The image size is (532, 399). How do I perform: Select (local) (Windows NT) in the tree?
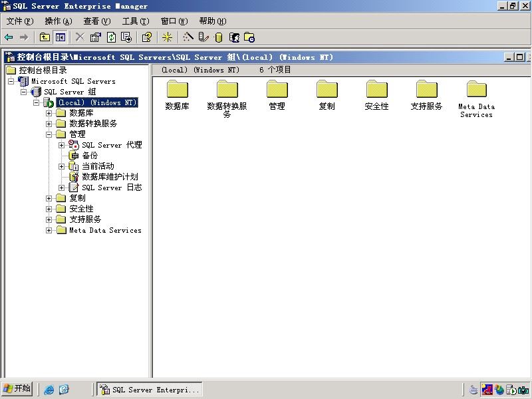pyautogui.click(x=97, y=102)
